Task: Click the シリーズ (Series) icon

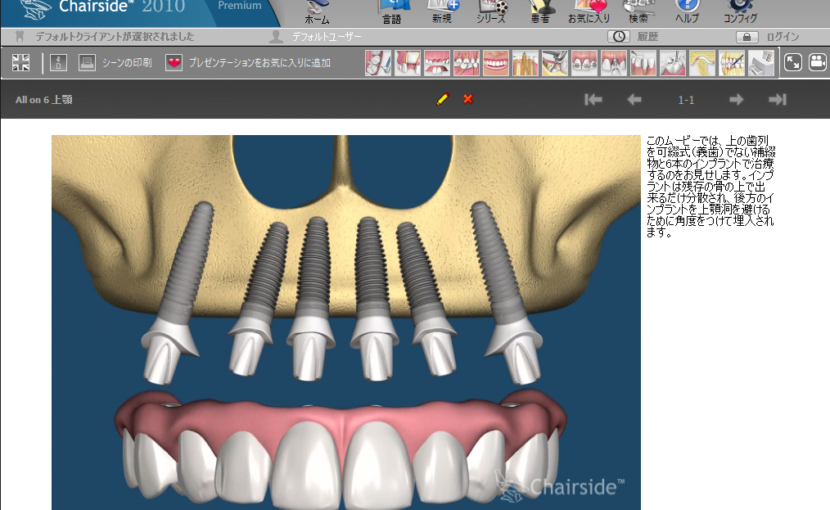Action: 491,11
